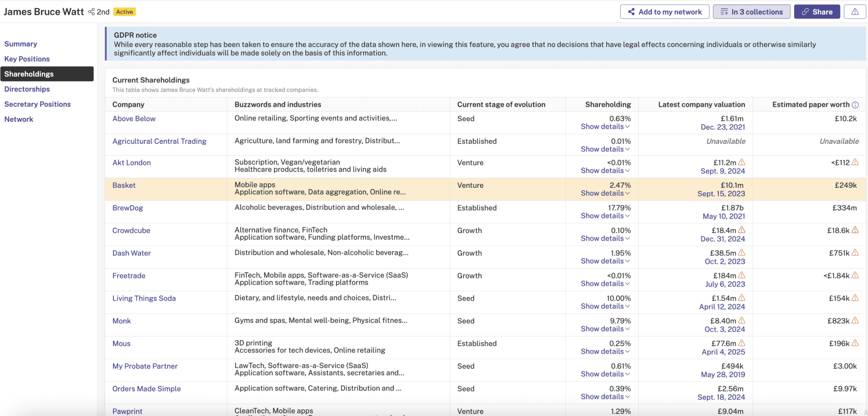Screen dimensions: 868x416
Task: Expand Show details for Living Things Soda
Action: coord(605,306)
